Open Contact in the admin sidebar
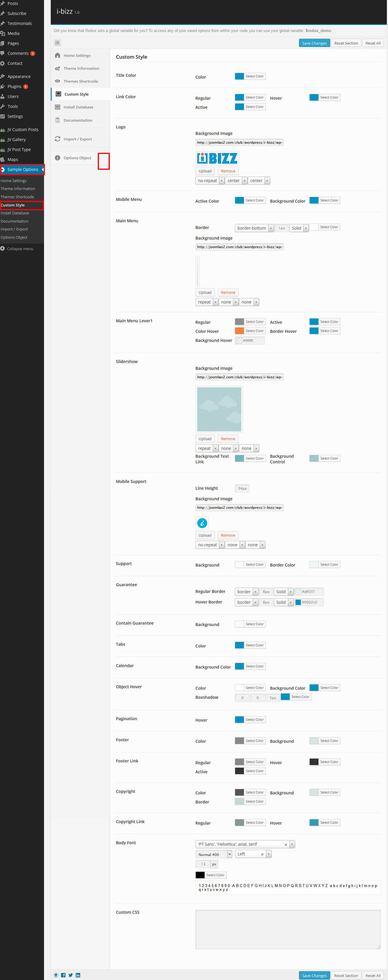The height and width of the screenshot is (980, 388). (x=15, y=64)
